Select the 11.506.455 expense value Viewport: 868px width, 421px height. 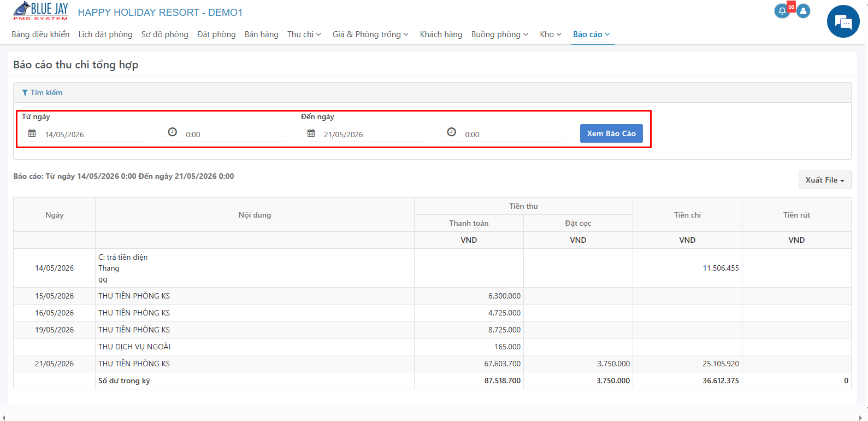pyautogui.click(x=721, y=268)
